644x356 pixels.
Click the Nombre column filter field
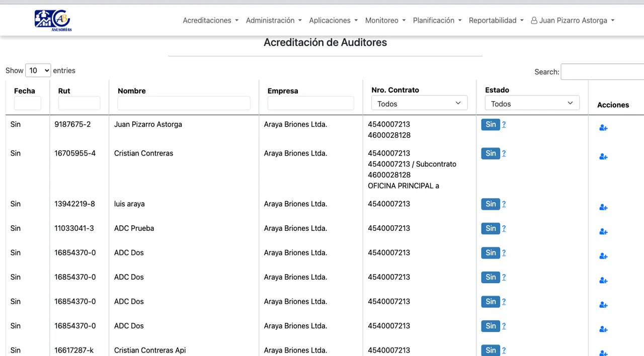(x=184, y=103)
